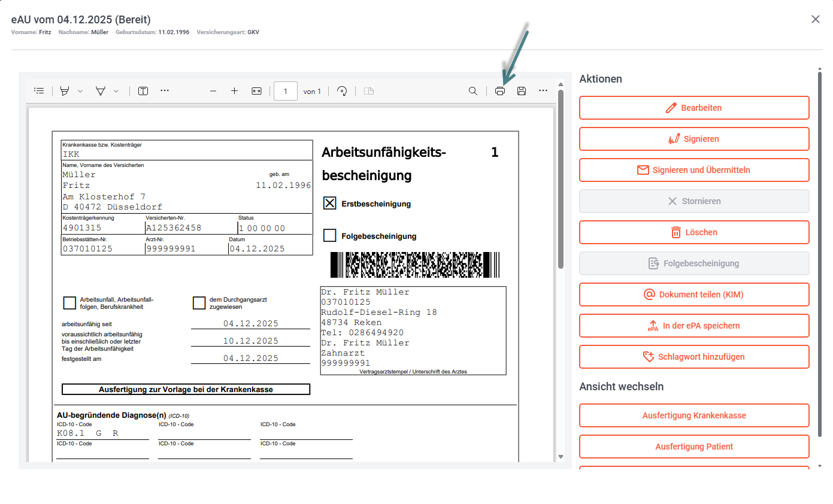Expand the first highlighter tool dropdown arrow
The image size is (833, 504).
click(x=80, y=91)
